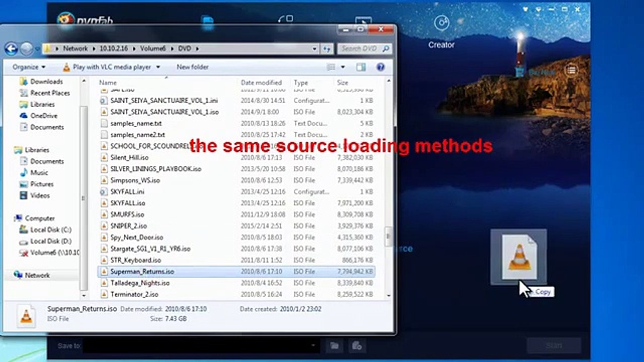Click the Volume6 breadcrumb segment

coord(153,49)
